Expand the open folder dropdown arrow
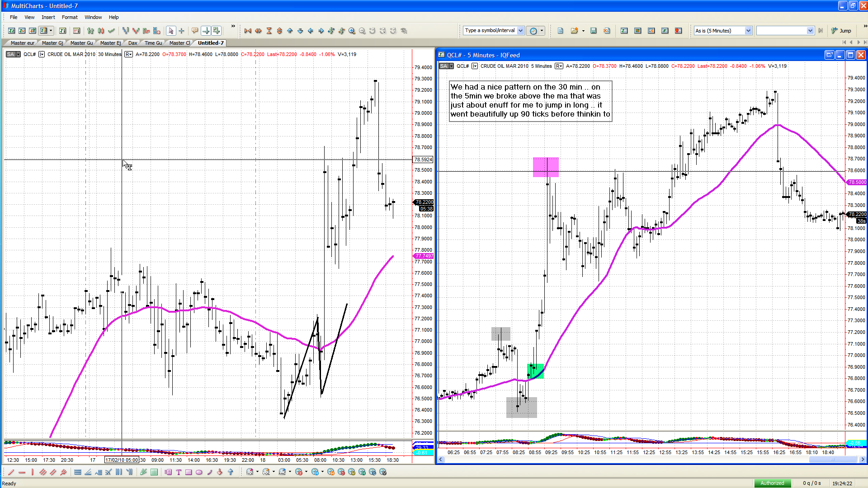 click(x=583, y=31)
